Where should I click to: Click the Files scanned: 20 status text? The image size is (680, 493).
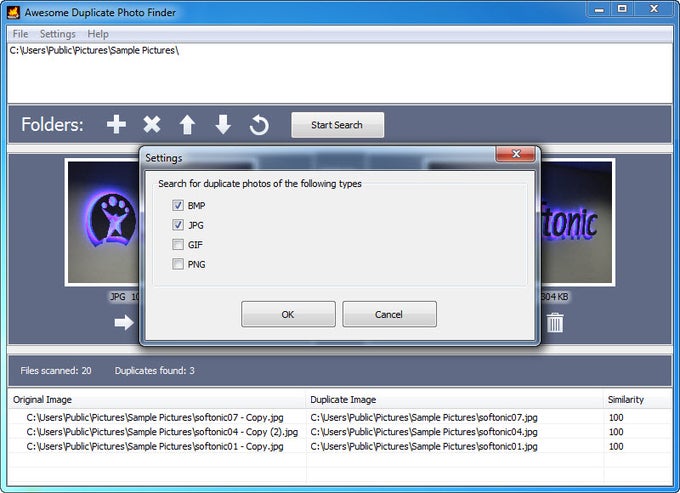point(56,371)
